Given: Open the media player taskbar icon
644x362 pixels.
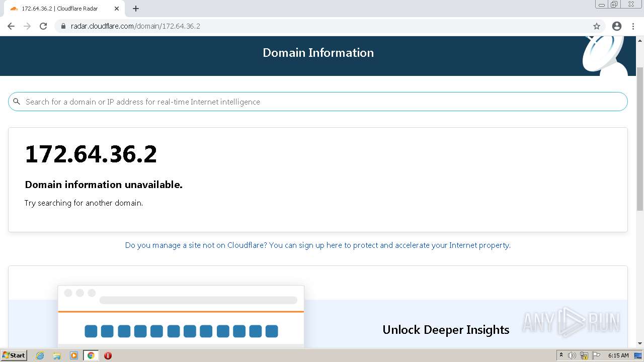Looking at the screenshot, I should click(74, 355).
